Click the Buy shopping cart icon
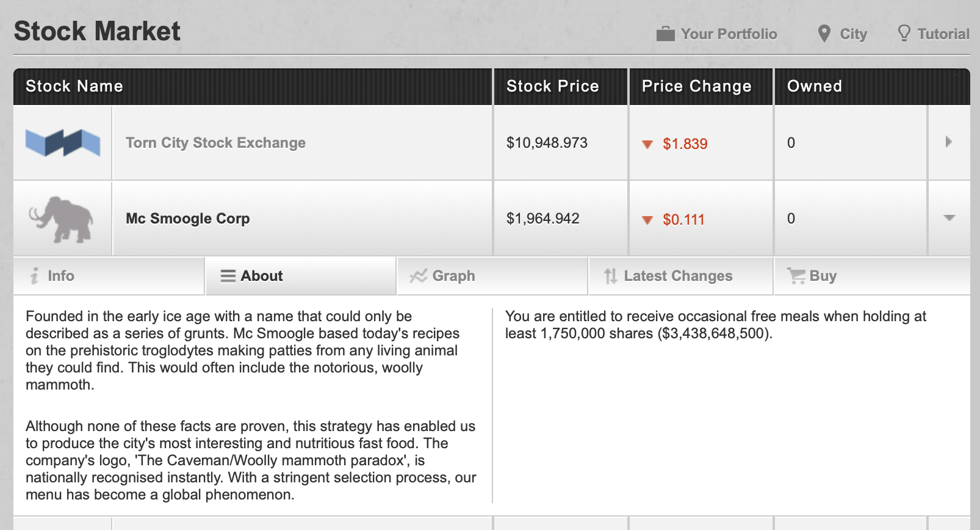Screen dimensions: 980x530 click(x=796, y=276)
